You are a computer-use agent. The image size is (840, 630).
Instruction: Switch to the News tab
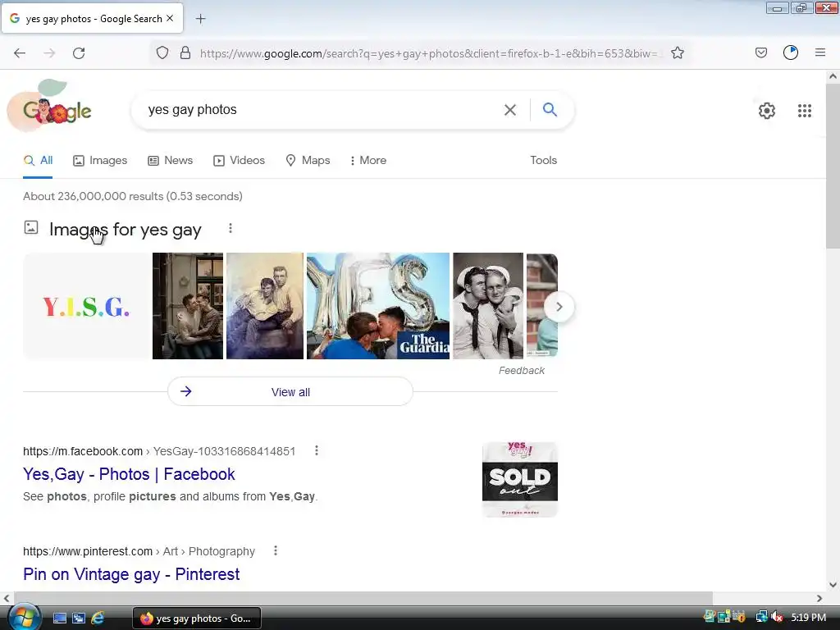tap(171, 160)
